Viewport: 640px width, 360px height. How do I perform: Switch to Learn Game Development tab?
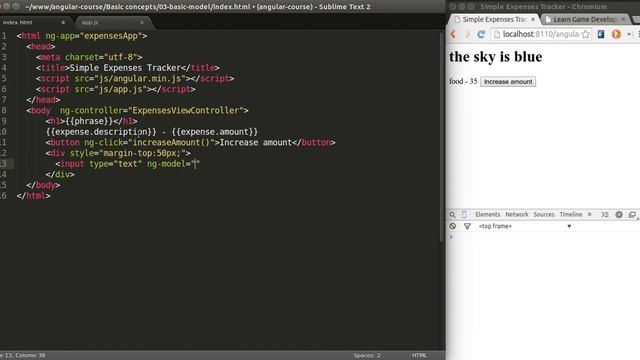584,20
